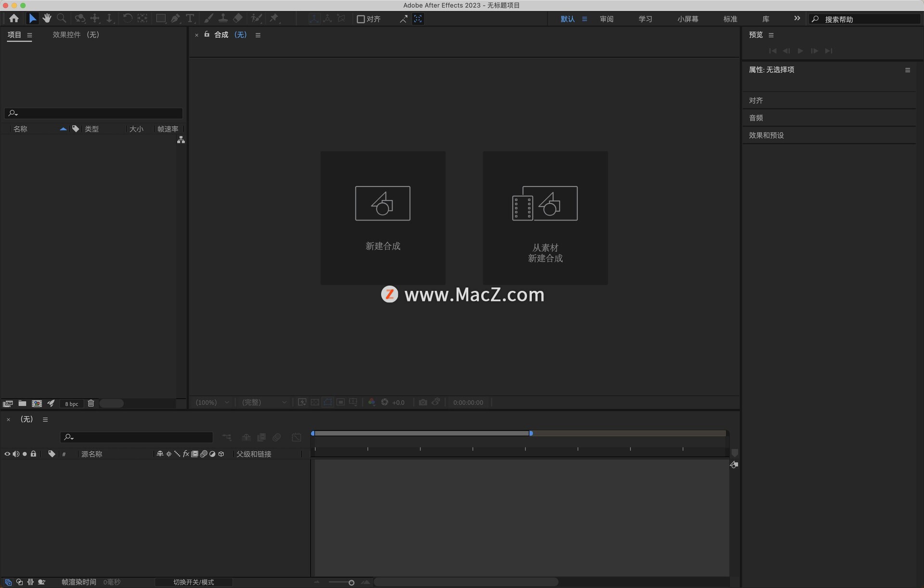The width and height of the screenshot is (924, 588).
Task: Click the reset exposure icon
Action: pyautogui.click(x=385, y=402)
